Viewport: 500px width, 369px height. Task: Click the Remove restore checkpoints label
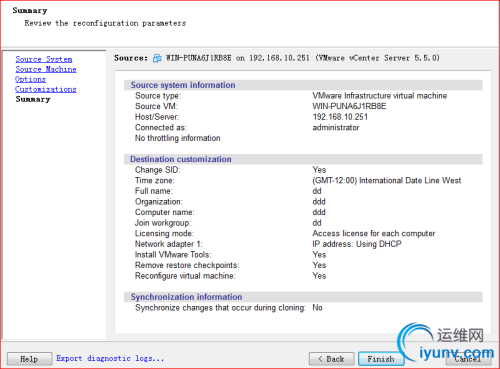pos(187,266)
